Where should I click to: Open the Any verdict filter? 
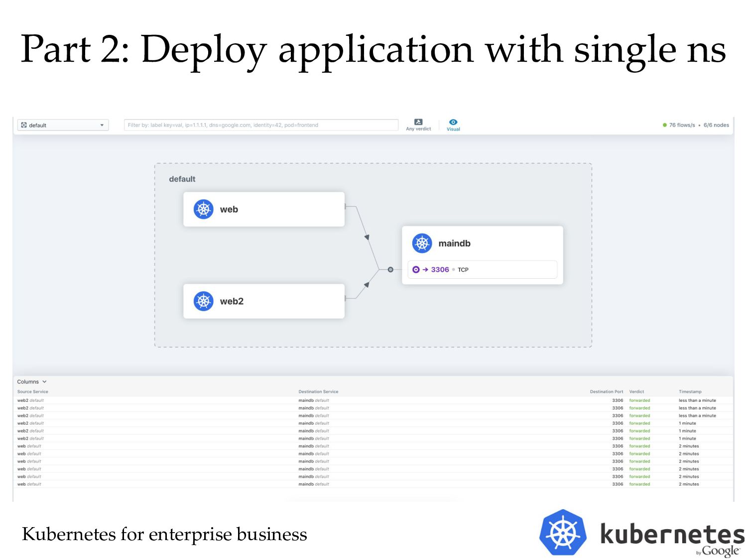tap(418, 125)
